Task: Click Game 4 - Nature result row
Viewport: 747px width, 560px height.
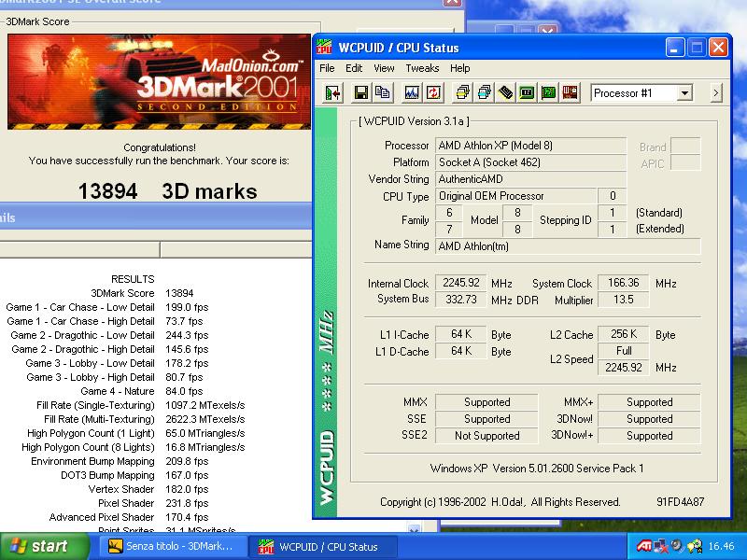Action: pyautogui.click(x=142, y=391)
